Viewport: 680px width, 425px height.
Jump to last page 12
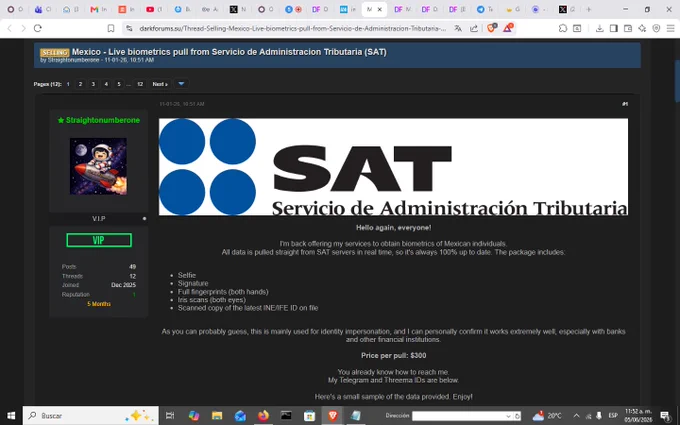tap(140, 84)
